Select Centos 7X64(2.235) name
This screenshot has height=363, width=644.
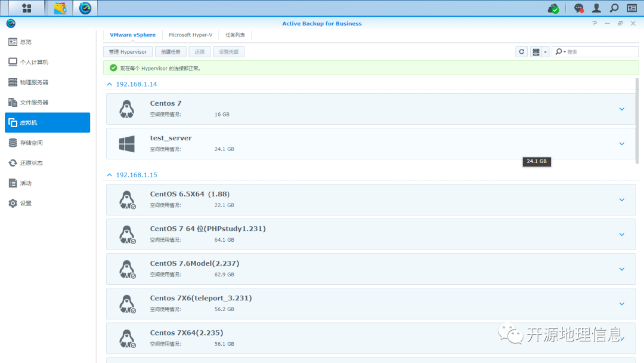(187, 333)
